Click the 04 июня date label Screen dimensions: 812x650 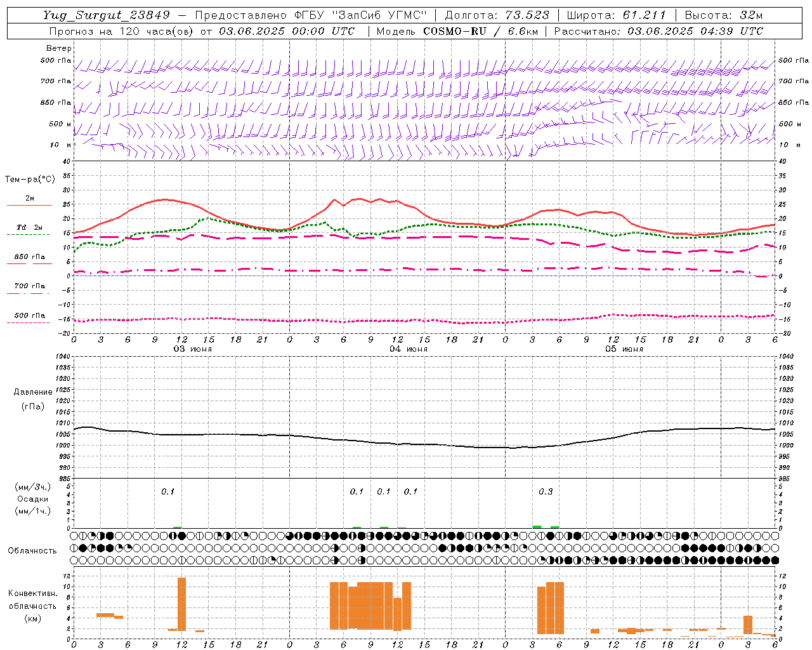[x=409, y=349]
